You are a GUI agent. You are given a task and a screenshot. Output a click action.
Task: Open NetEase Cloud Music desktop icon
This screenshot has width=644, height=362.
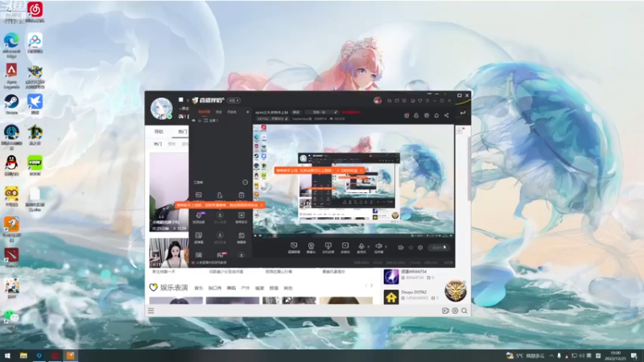pyautogui.click(x=35, y=11)
